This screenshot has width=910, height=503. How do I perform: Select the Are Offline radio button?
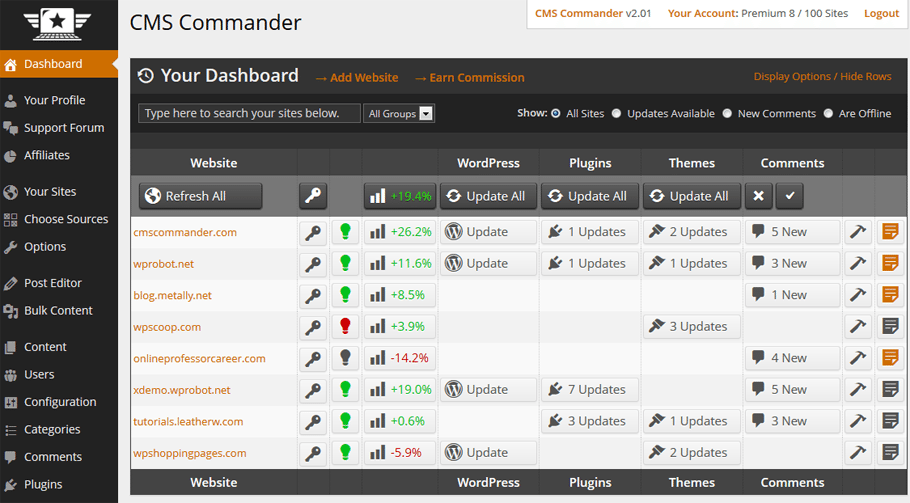click(x=828, y=114)
